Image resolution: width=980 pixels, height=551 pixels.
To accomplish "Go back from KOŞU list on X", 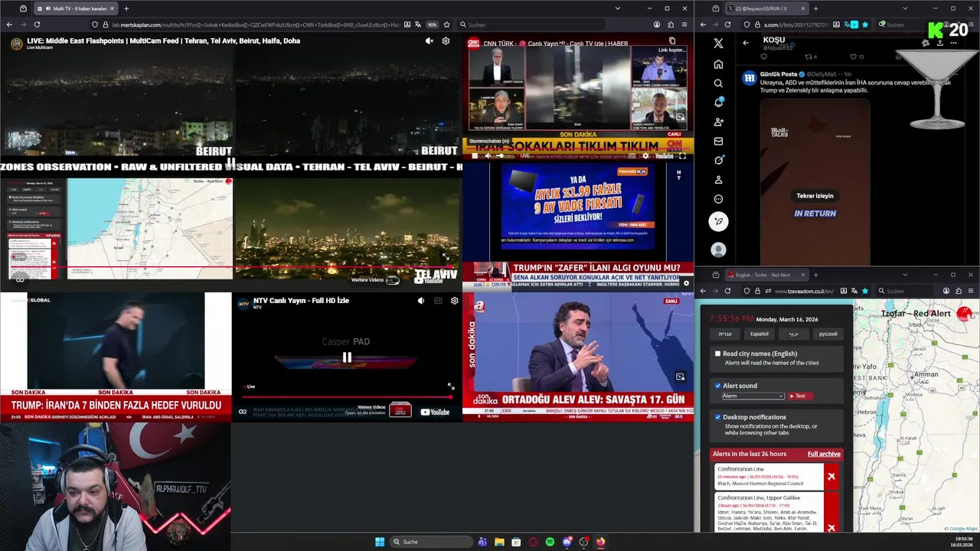I will (746, 43).
